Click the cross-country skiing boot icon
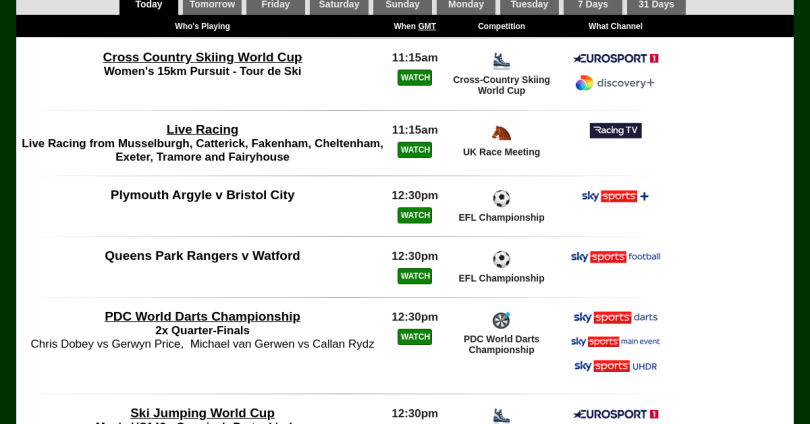Viewport: 810px width, 424px height. pos(501,61)
